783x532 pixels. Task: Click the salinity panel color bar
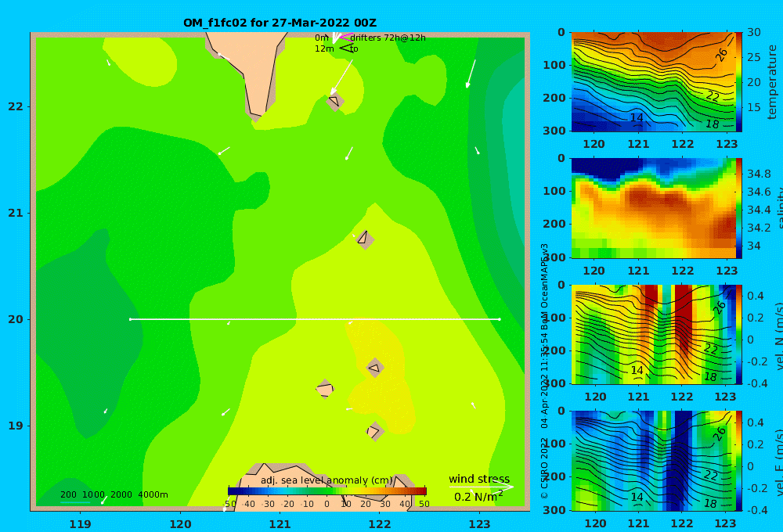[738, 208]
